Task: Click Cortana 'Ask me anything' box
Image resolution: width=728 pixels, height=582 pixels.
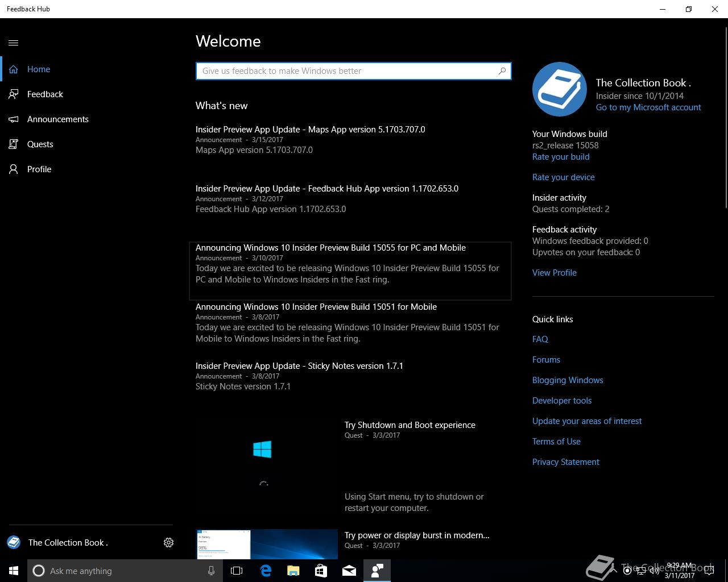Action: (125, 571)
